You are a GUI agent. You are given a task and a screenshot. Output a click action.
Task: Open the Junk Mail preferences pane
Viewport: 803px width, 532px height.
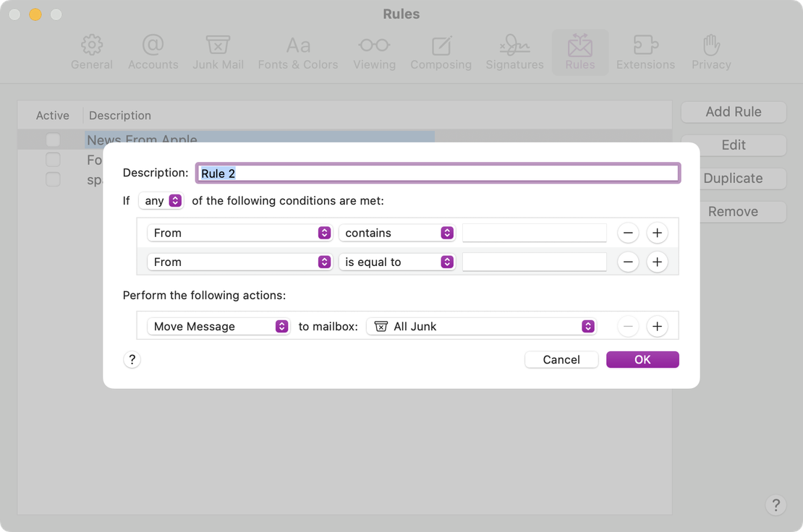click(x=218, y=52)
